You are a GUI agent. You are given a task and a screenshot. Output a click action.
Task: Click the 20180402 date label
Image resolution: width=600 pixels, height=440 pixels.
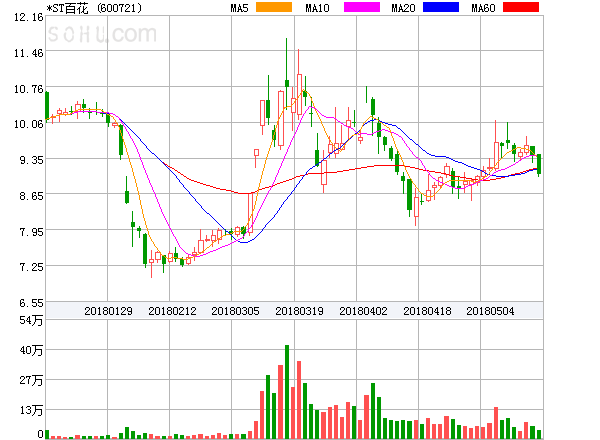[x=363, y=311]
